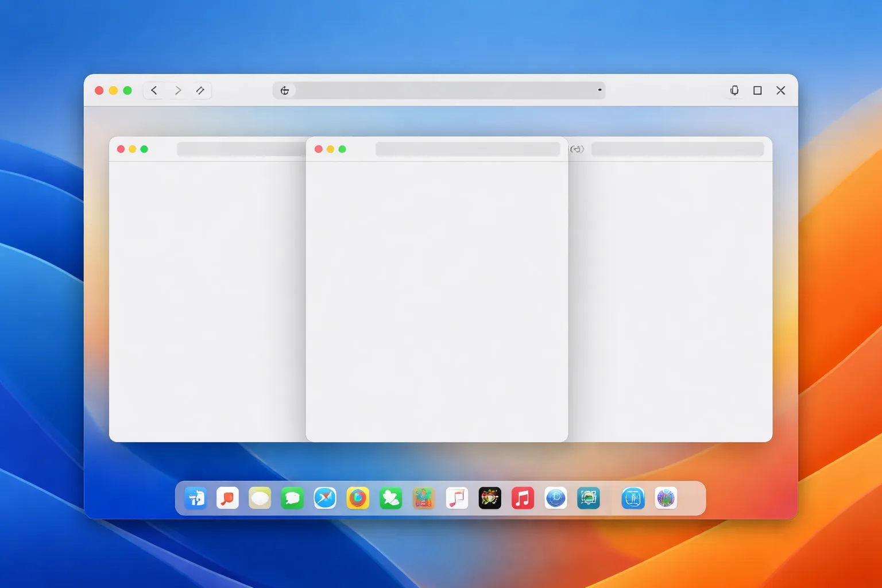
Task: Click the address field of center inner window
Action: click(x=467, y=149)
